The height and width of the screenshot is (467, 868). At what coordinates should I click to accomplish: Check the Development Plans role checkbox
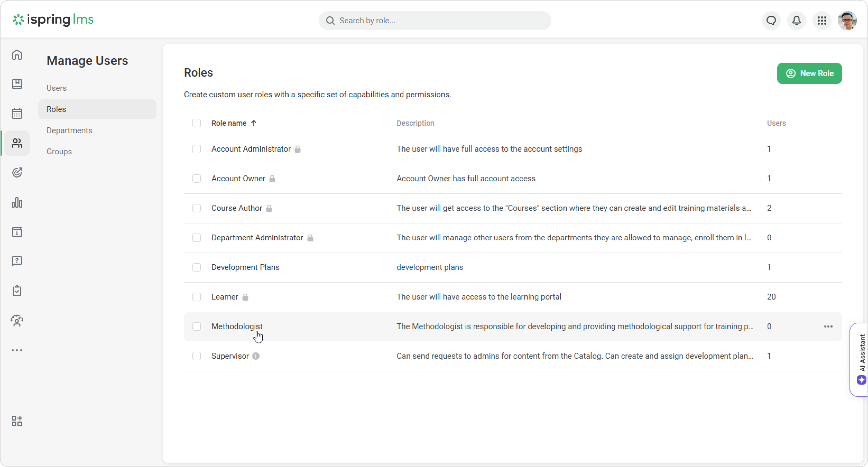(x=196, y=267)
